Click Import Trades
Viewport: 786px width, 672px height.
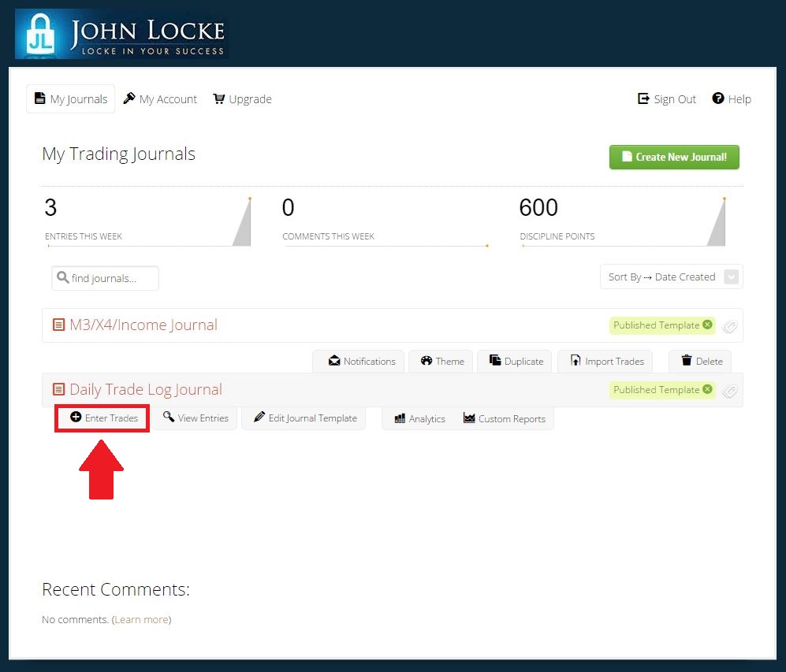pyautogui.click(x=606, y=361)
